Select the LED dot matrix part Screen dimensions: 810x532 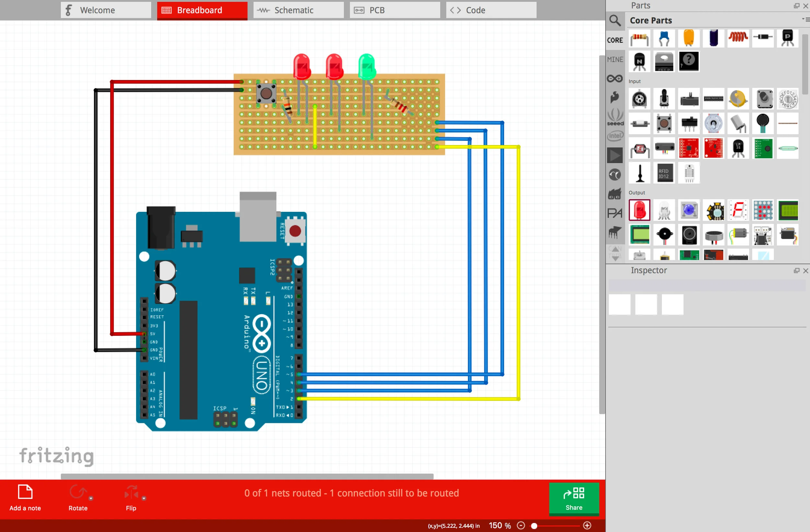coord(763,210)
